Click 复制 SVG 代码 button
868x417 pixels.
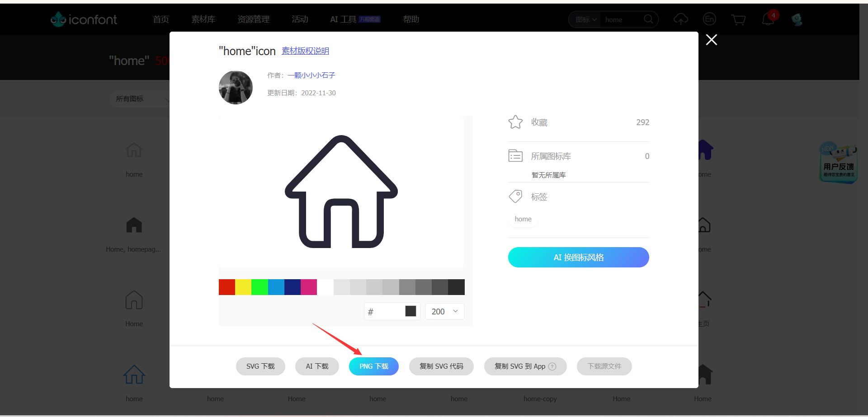pyautogui.click(x=441, y=366)
